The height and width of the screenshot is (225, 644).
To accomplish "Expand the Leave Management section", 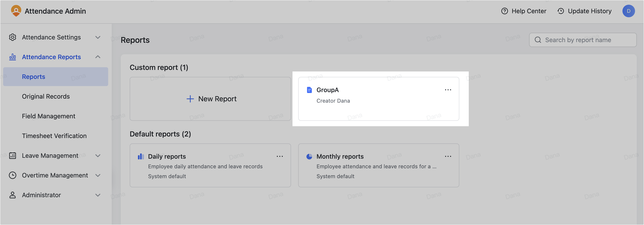I will tap(98, 155).
